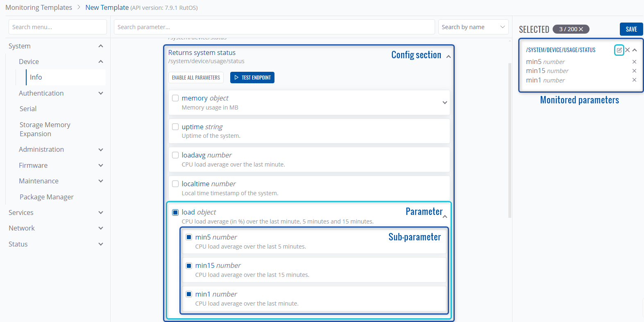Viewport: 644px width, 322px height.
Task: Remove min1 from selected parameters
Action: coord(634,80)
